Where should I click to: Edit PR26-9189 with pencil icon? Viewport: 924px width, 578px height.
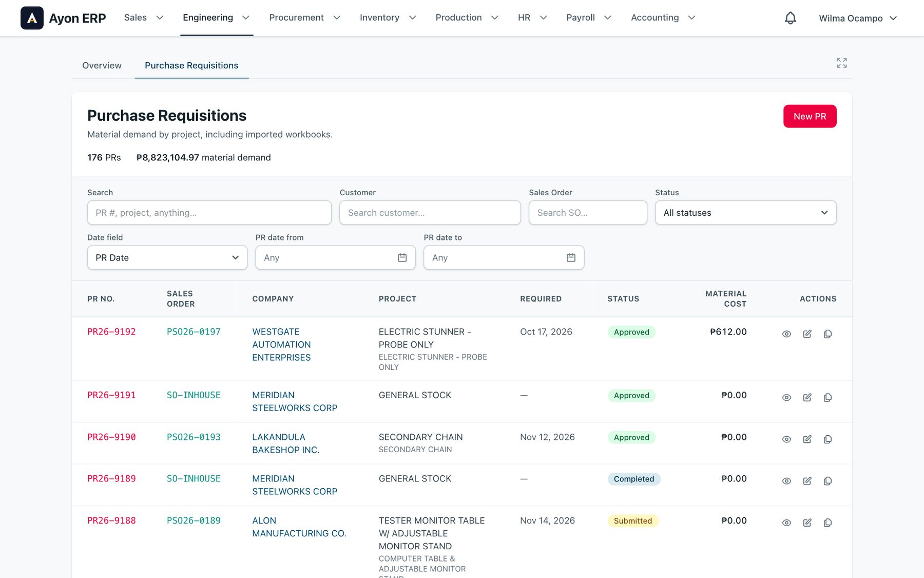point(807,481)
